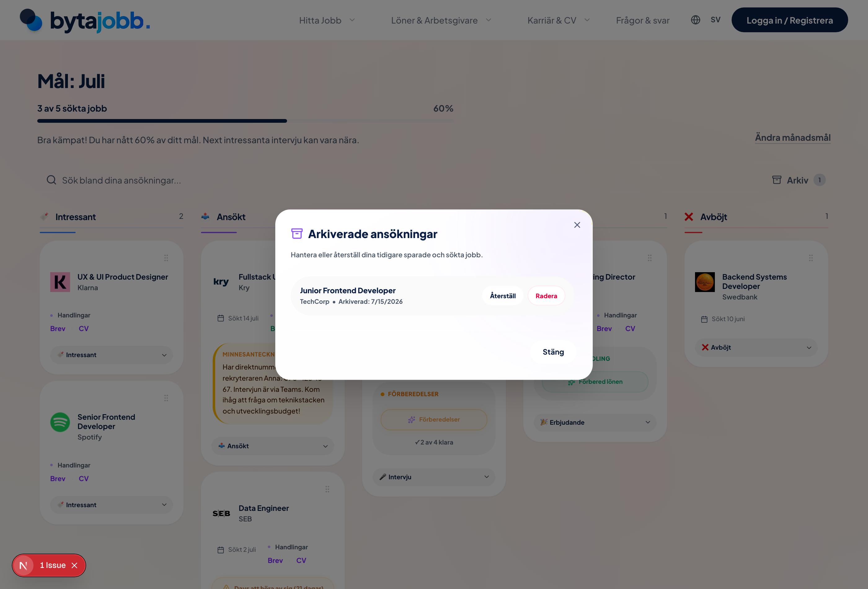Restore the Junior Frontend Developer application
This screenshot has height=589, width=868.
tap(503, 296)
